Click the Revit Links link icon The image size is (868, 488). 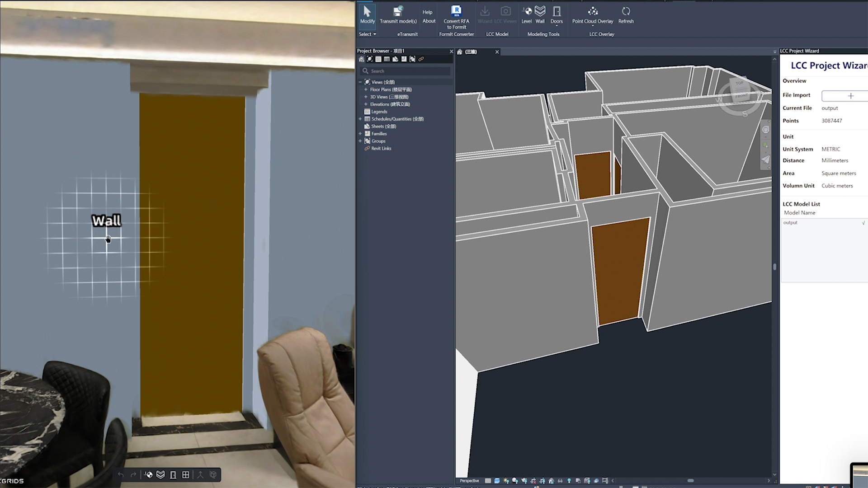pyautogui.click(x=368, y=148)
